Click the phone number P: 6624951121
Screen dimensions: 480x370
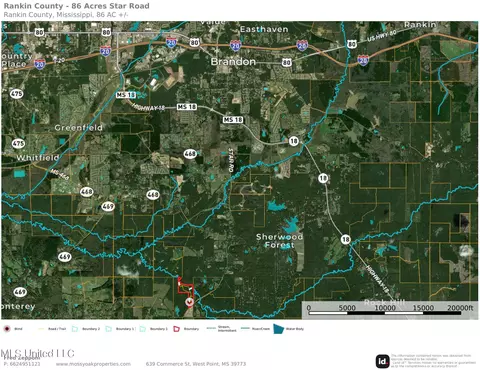point(22,364)
